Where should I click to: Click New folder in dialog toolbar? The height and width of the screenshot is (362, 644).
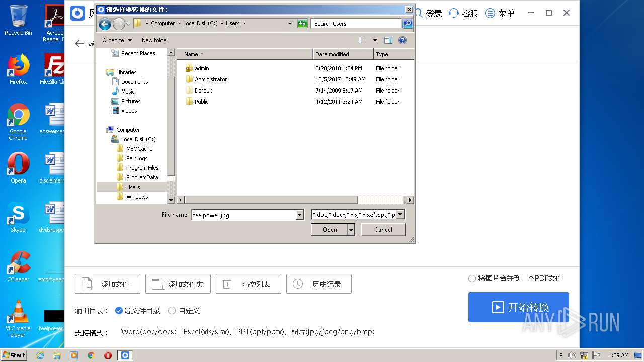tap(155, 40)
